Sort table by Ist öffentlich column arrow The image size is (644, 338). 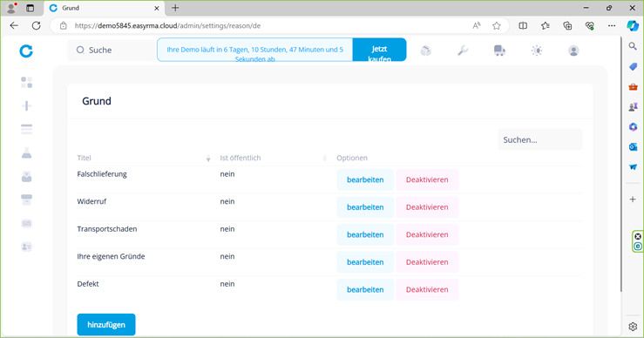coord(325,159)
